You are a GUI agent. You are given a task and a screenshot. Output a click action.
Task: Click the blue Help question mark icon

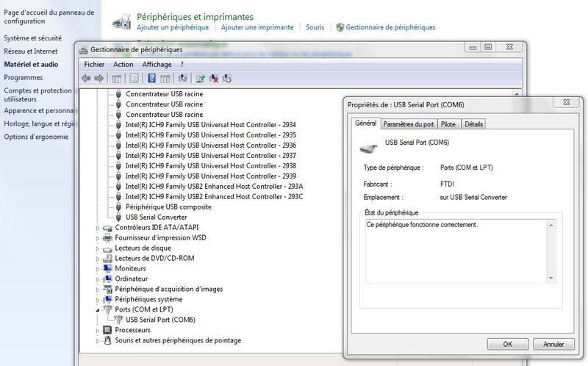151,78
